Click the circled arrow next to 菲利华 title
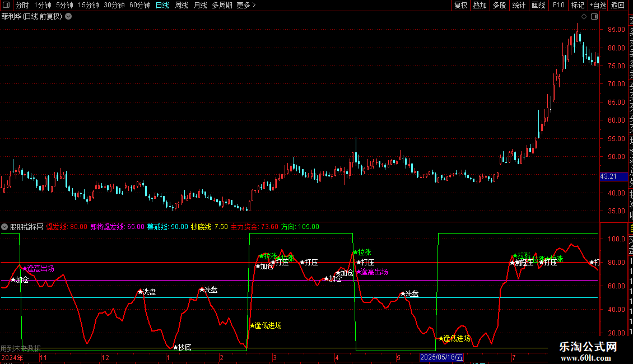The image size is (633, 364). point(69,17)
